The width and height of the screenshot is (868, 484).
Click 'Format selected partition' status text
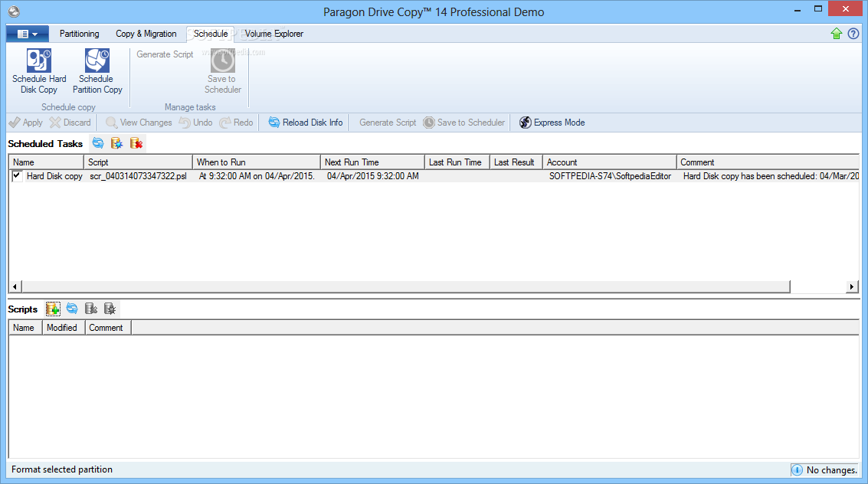pos(62,469)
